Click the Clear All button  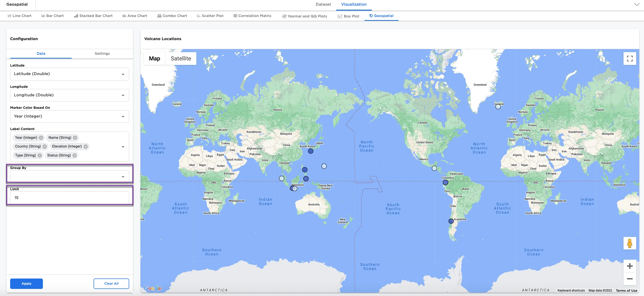coord(111,283)
